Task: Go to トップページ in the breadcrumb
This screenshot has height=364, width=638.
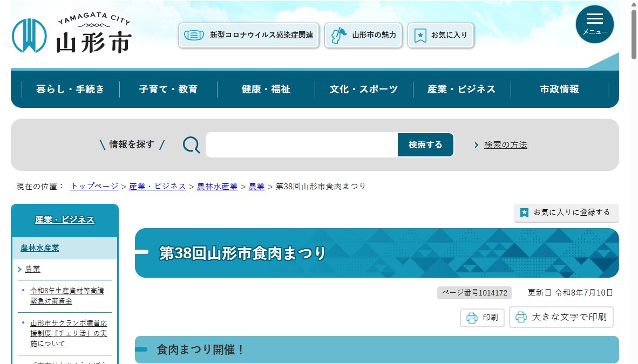Action: pos(94,186)
